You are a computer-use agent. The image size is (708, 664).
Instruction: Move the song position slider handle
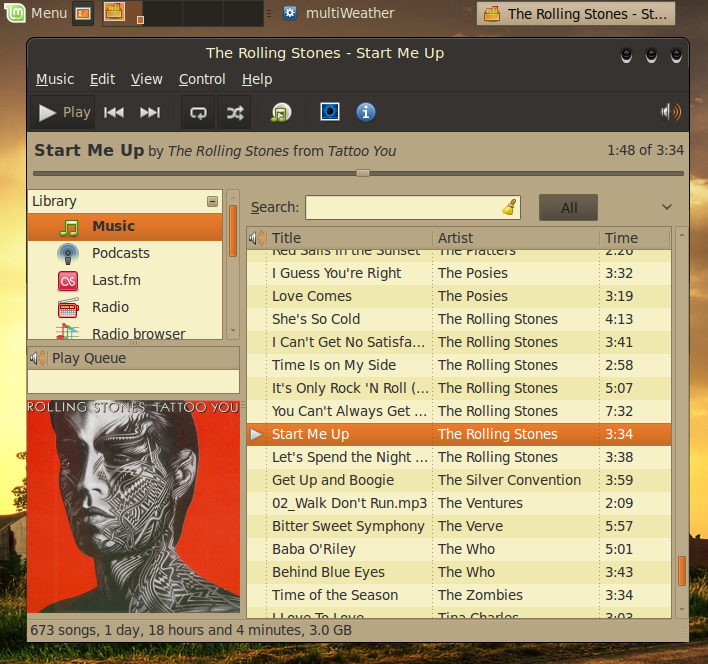363,173
